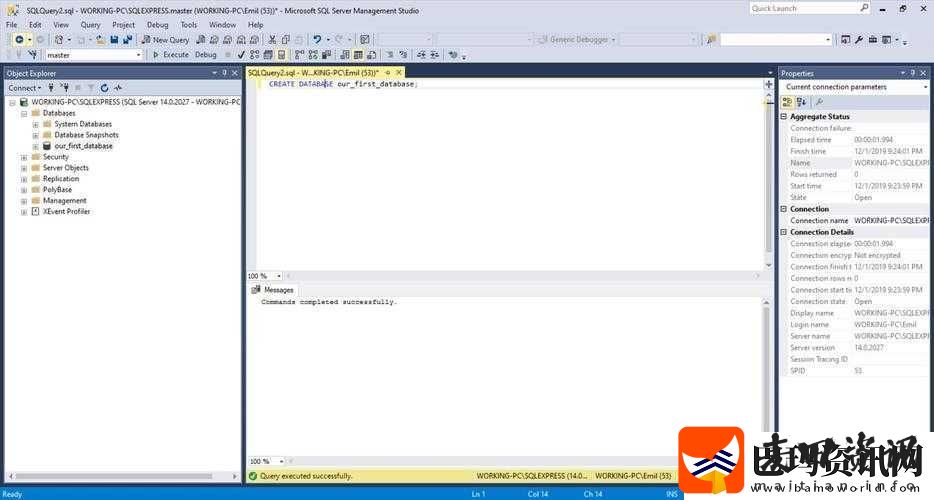934x500 pixels.
Task: Open the File menu
Action: [x=11, y=25]
